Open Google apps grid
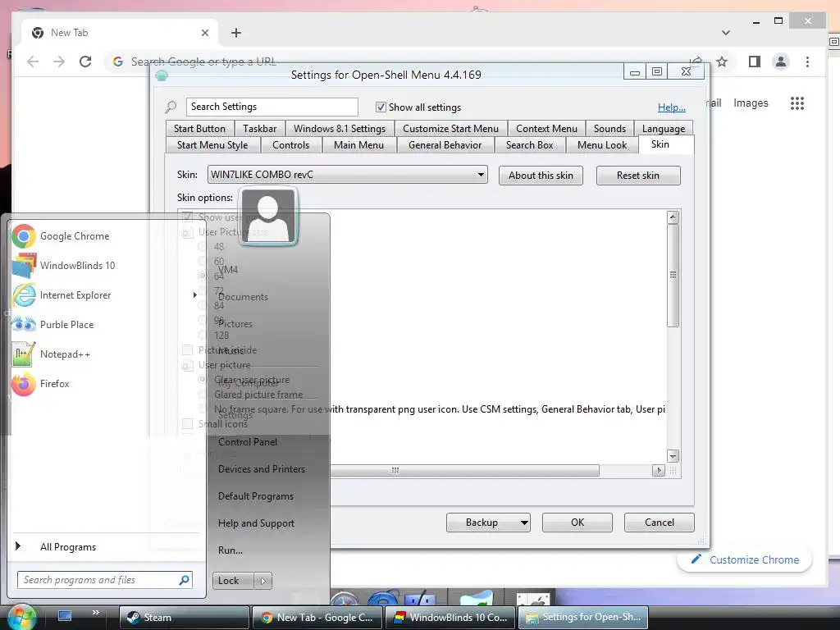The width and height of the screenshot is (840, 630). point(797,103)
